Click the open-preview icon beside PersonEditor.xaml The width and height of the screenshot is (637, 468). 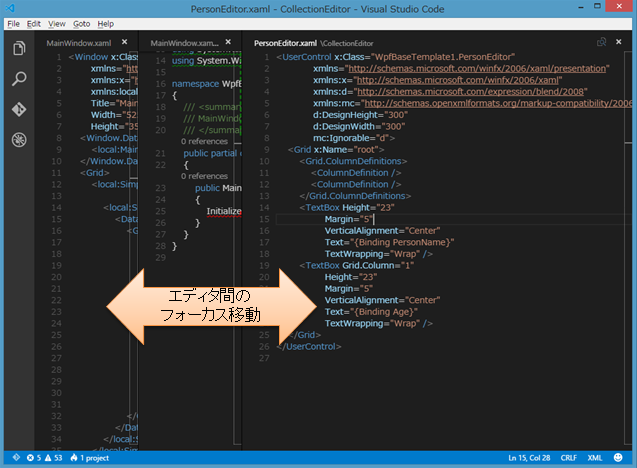click(x=602, y=42)
